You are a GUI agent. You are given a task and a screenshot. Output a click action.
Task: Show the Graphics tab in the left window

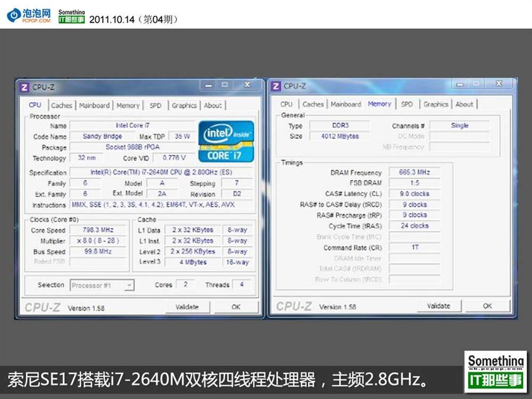[184, 105]
